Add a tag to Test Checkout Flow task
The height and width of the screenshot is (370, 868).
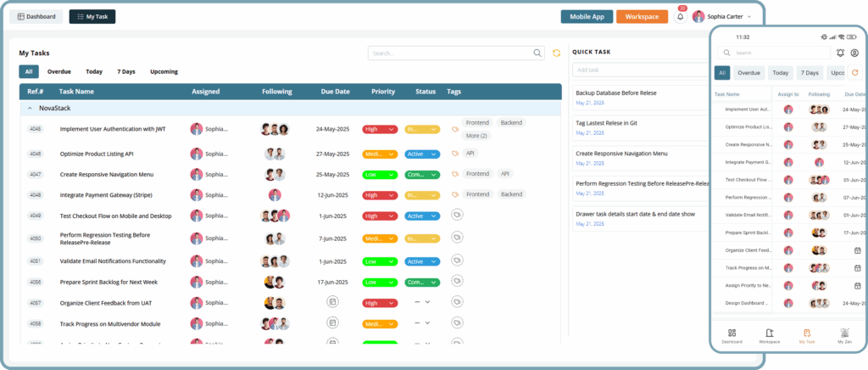457,216
